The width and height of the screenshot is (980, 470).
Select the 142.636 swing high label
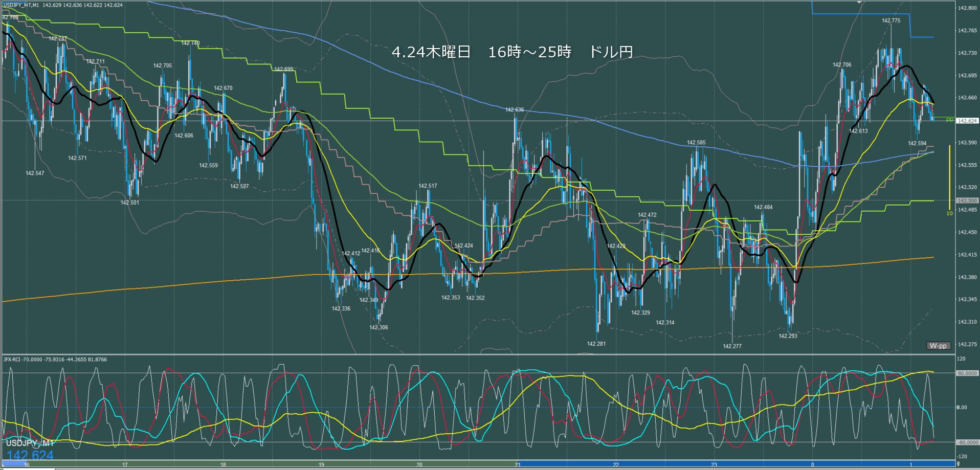pyautogui.click(x=515, y=110)
